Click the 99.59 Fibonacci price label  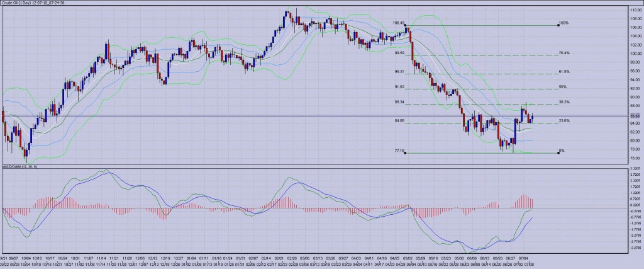tap(399, 54)
